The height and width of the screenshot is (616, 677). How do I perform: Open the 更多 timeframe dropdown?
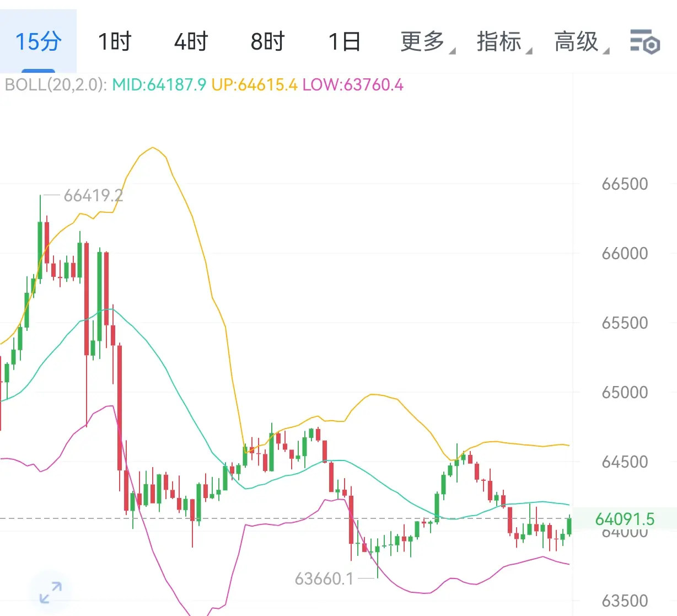click(428, 41)
